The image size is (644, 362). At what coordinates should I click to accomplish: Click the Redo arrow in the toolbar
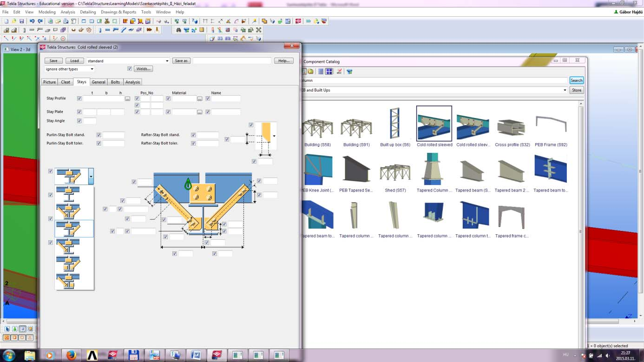(40, 21)
